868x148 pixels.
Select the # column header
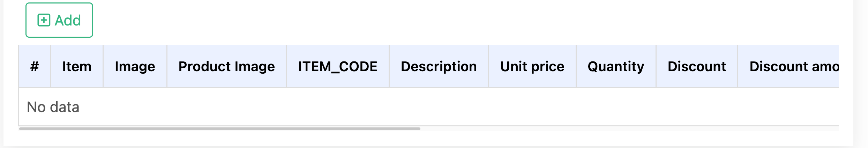(35, 66)
